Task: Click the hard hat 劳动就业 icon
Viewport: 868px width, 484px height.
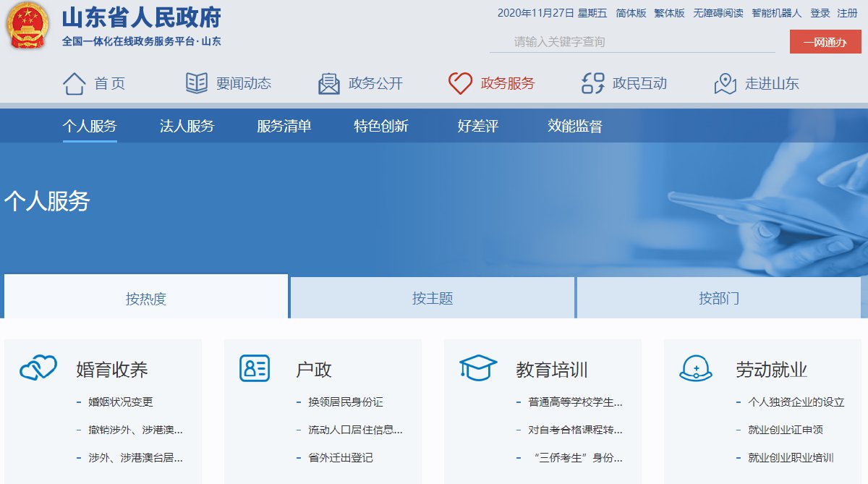Action: tap(696, 368)
